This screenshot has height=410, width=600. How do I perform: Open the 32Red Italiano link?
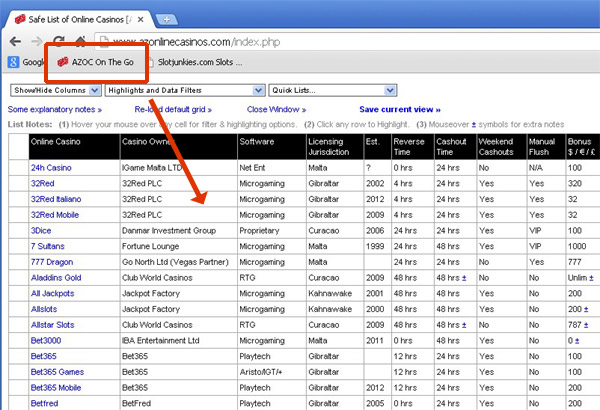point(56,199)
